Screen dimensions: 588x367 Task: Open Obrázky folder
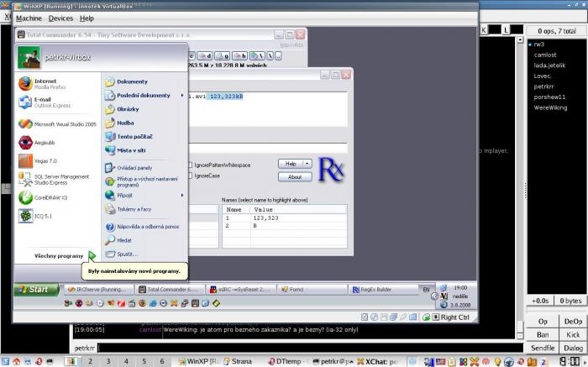click(x=122, y=109)
